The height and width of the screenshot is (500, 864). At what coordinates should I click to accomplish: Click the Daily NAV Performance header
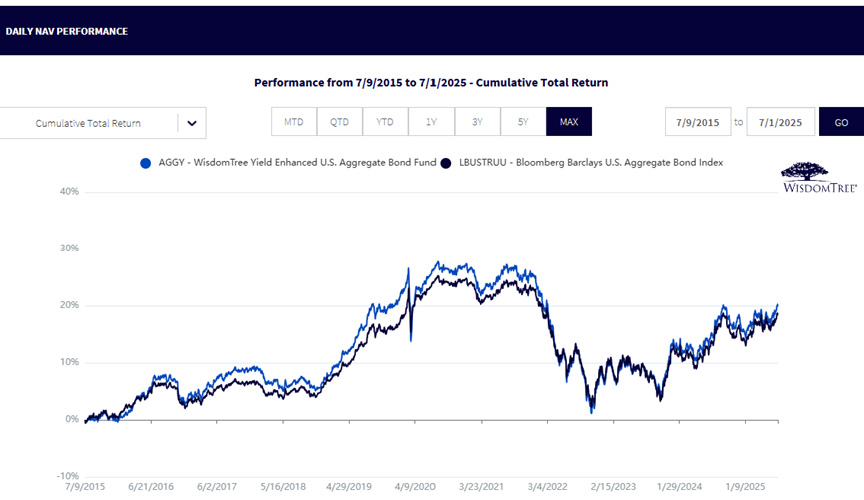coord(67,31)
